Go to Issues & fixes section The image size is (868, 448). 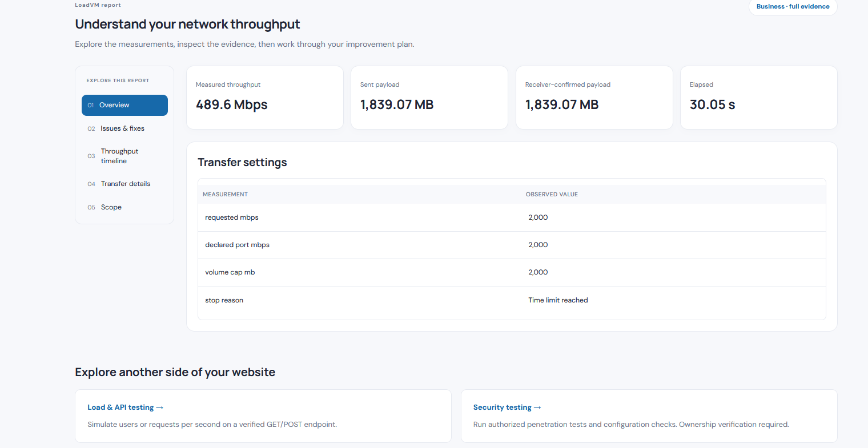pyautogui.click(x=124, y=128)
